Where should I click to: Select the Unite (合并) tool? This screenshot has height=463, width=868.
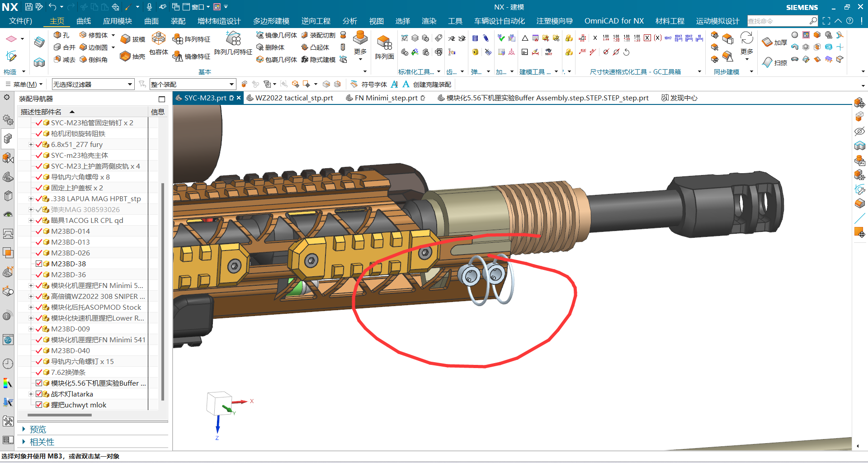coord(64,47)
